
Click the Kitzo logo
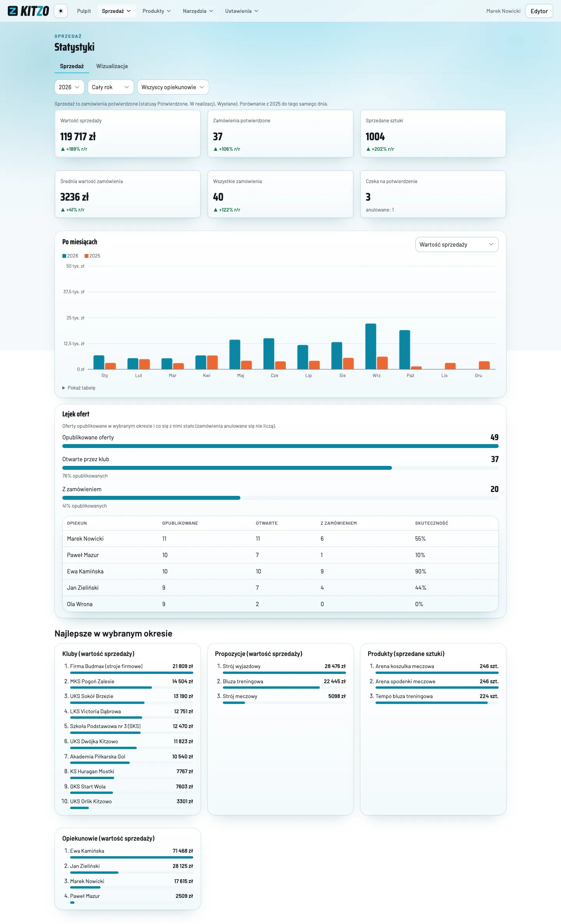pyautogui.click(x=28, y=11)
